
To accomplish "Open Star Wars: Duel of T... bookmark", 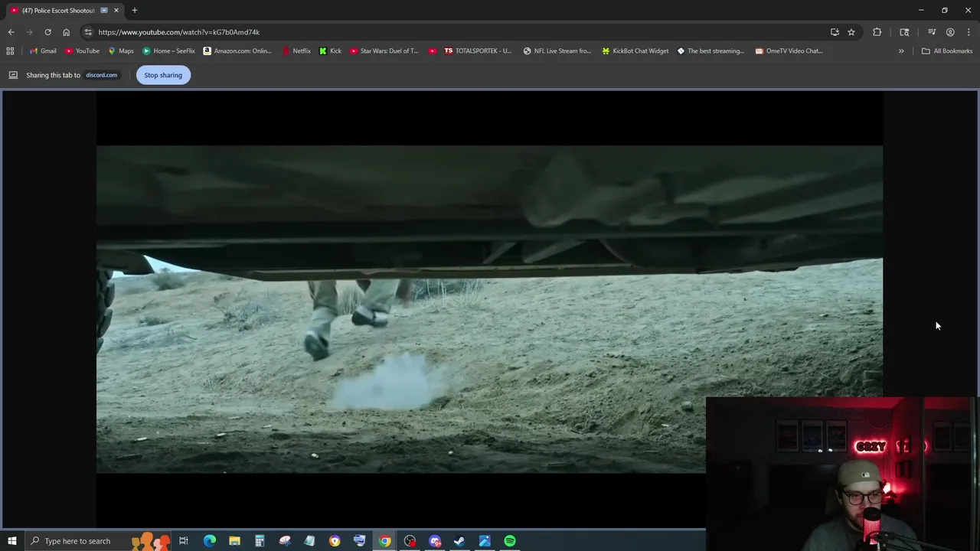I will pos(384,51).
